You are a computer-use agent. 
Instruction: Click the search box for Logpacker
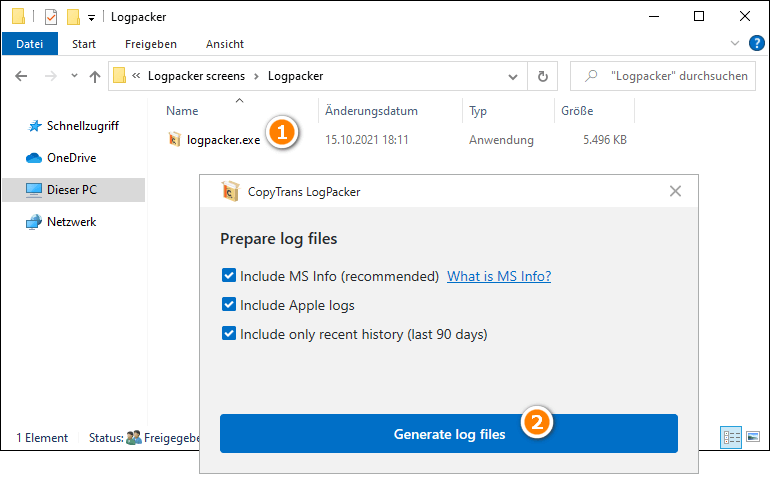click(x=663, y=76)
